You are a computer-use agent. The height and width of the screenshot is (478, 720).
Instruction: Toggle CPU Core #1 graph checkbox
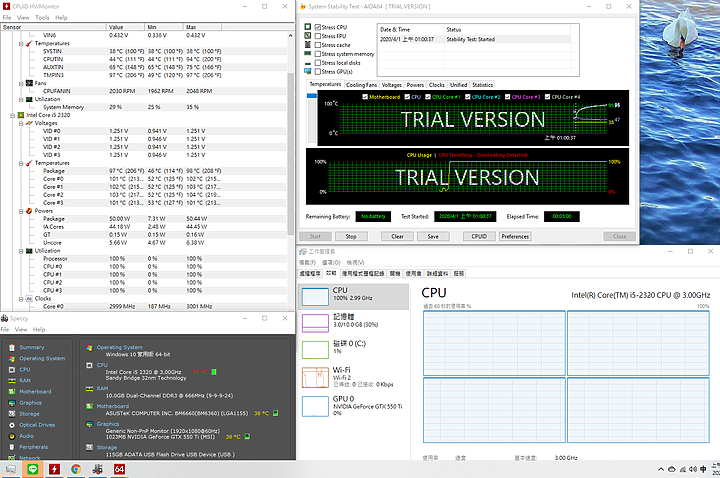[428, 97]
